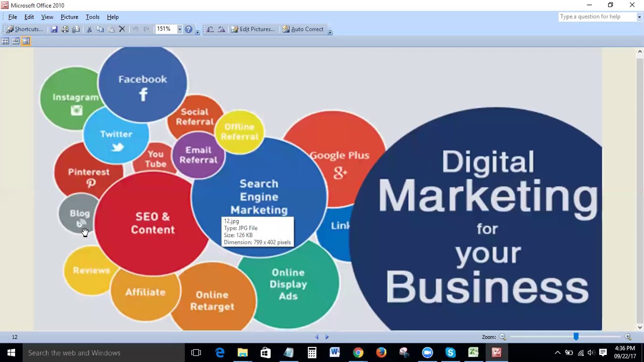Open the Snipping Tool taskbar icon
644x362 pixels.
pos(404,353)
